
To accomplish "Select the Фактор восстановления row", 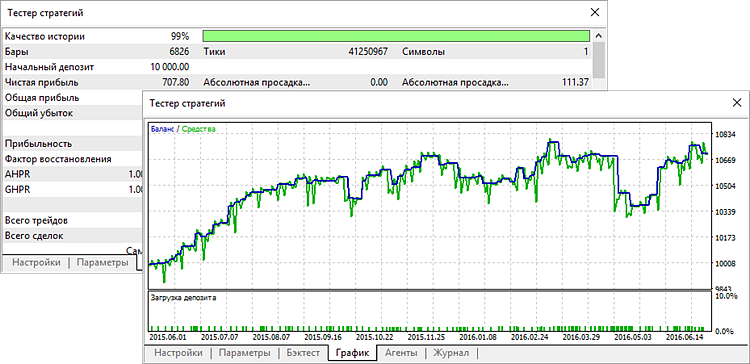I will (x=73, y=159).
